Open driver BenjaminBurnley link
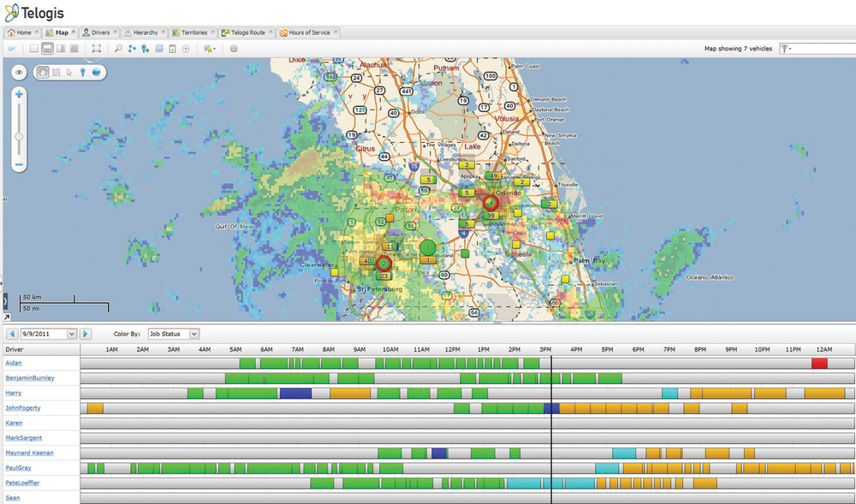The height and width of the screenshot is (504, 856). point(29,377)
